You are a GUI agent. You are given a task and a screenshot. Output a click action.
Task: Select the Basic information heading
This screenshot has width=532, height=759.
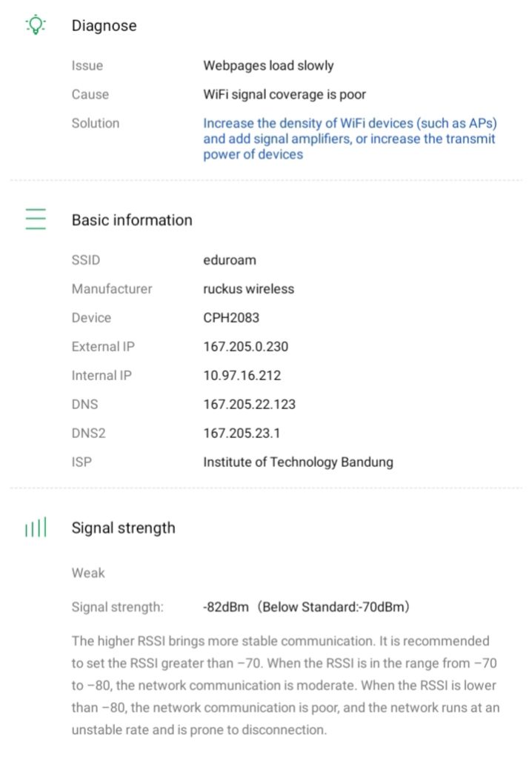pos(132,220)
